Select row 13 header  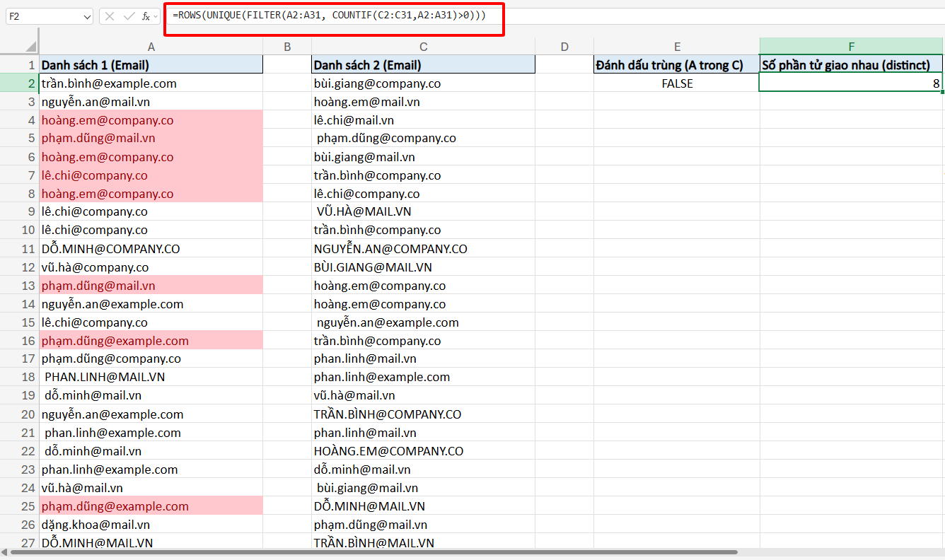pos(28,286)
